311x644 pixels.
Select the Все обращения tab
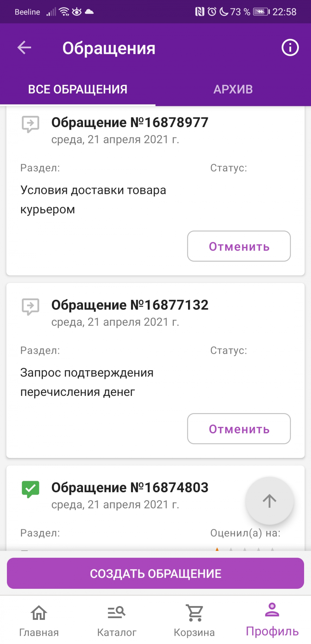click(78, 89)
